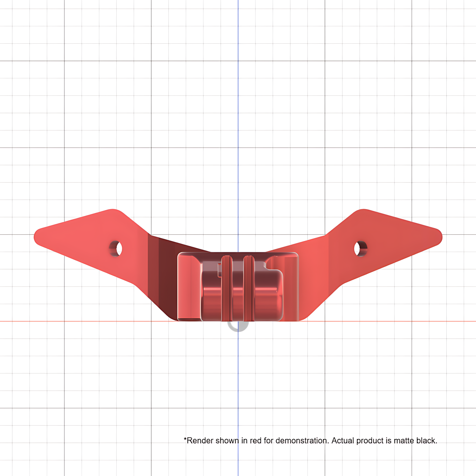Select the center clip mechanism of the bracket
The width and height of the screenshot is (476, 476).
click(x=238, y=287)
